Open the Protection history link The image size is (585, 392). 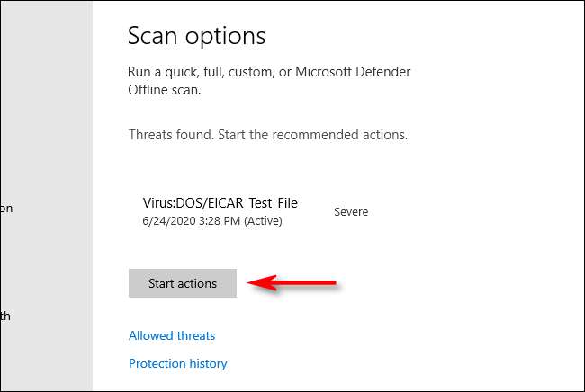coord(177,363)
